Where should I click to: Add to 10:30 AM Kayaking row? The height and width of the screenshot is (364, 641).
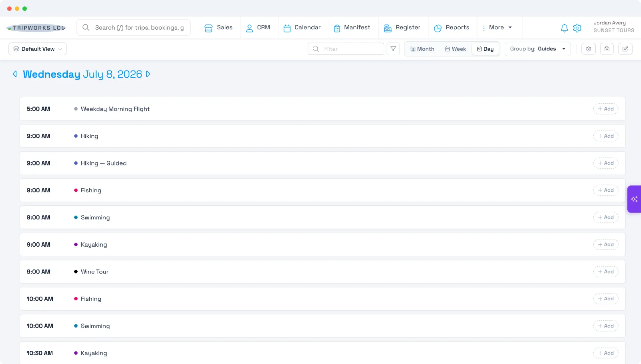(606, 353)
